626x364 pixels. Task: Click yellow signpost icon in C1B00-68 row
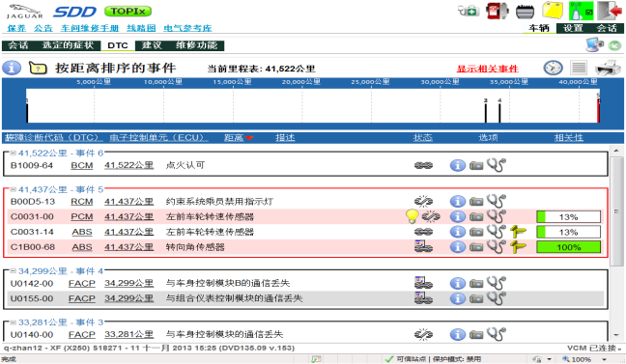point(518,246)
